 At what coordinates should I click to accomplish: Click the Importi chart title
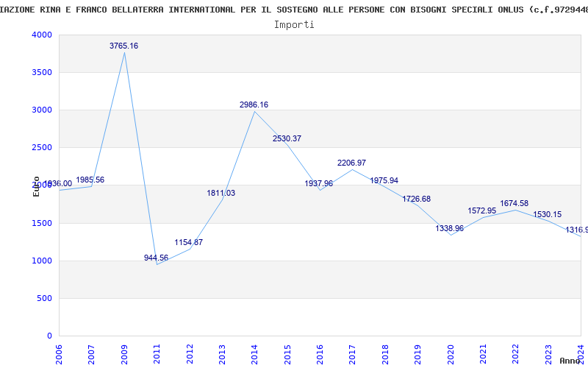click(x=294, y=25)
